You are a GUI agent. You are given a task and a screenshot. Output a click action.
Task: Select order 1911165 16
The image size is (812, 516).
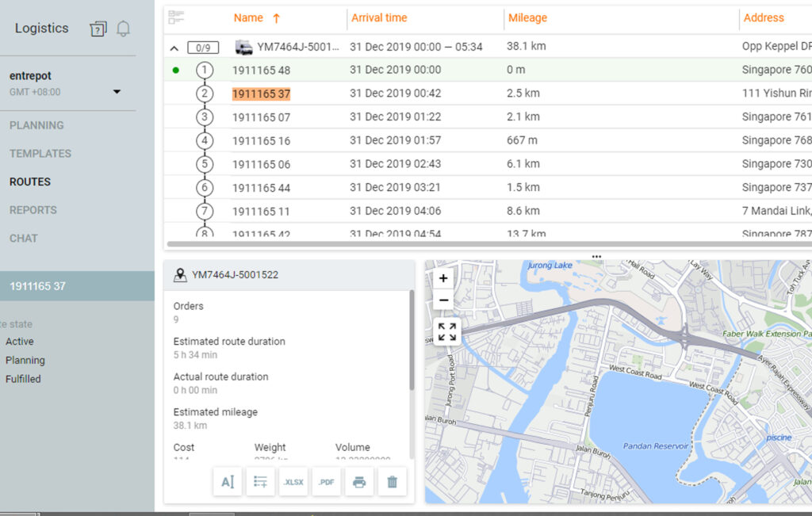click(x=261, y=141)
